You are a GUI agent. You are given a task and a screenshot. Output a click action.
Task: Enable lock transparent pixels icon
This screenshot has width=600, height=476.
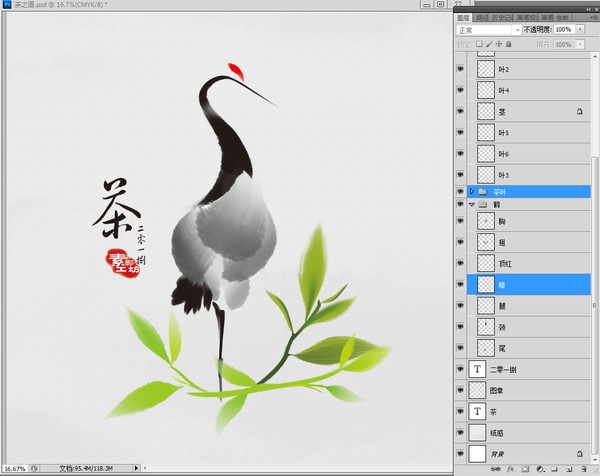click(x=479, y=44)
